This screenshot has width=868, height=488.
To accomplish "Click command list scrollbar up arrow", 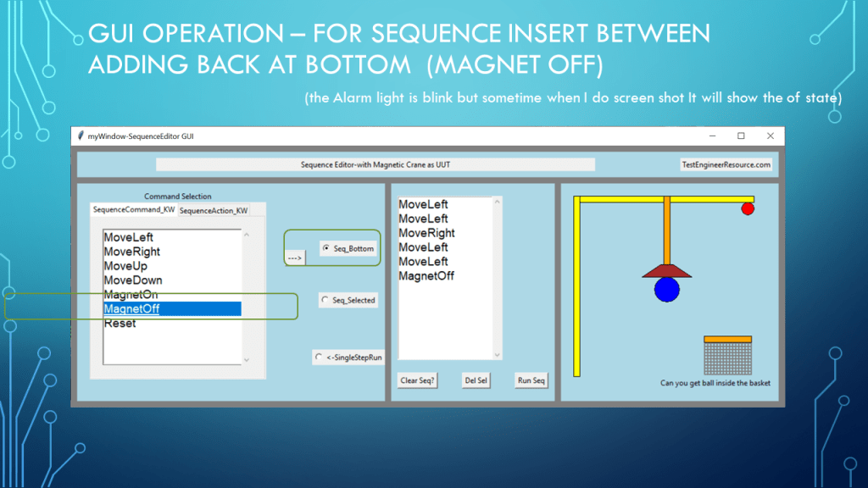I will [247, 235].
